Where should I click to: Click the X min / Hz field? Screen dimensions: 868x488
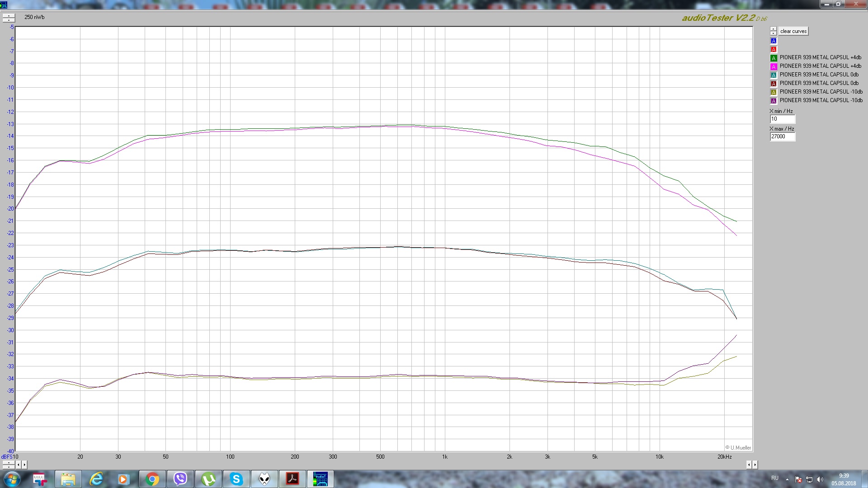tap(782, 119)
